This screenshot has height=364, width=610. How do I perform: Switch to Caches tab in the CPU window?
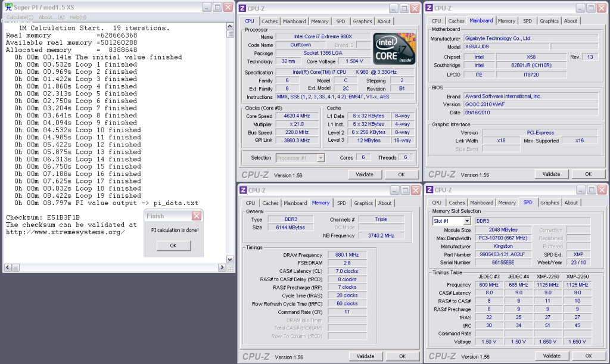click(x=270, y=21)
